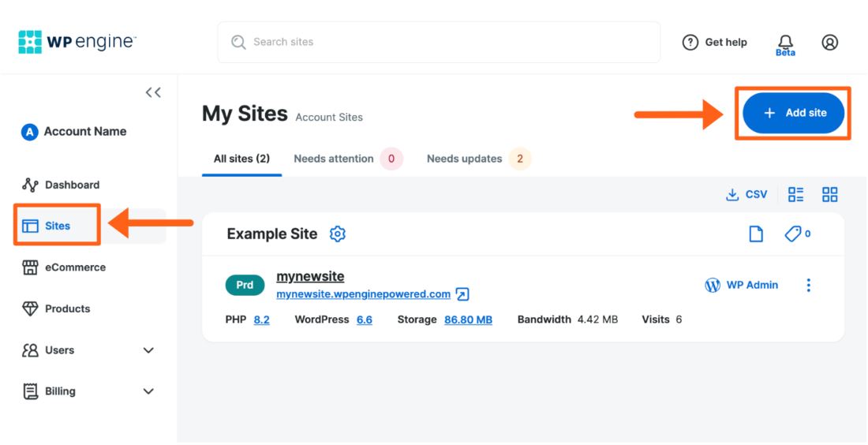Open the Products menu item
The width and height of the screenshot is (868, 445).
click(56, 309)
